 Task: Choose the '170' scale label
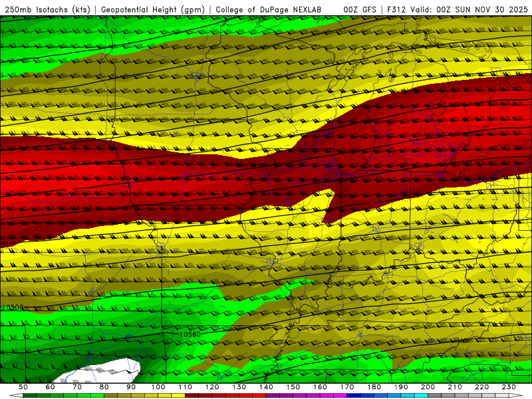[x=347, y=387]
